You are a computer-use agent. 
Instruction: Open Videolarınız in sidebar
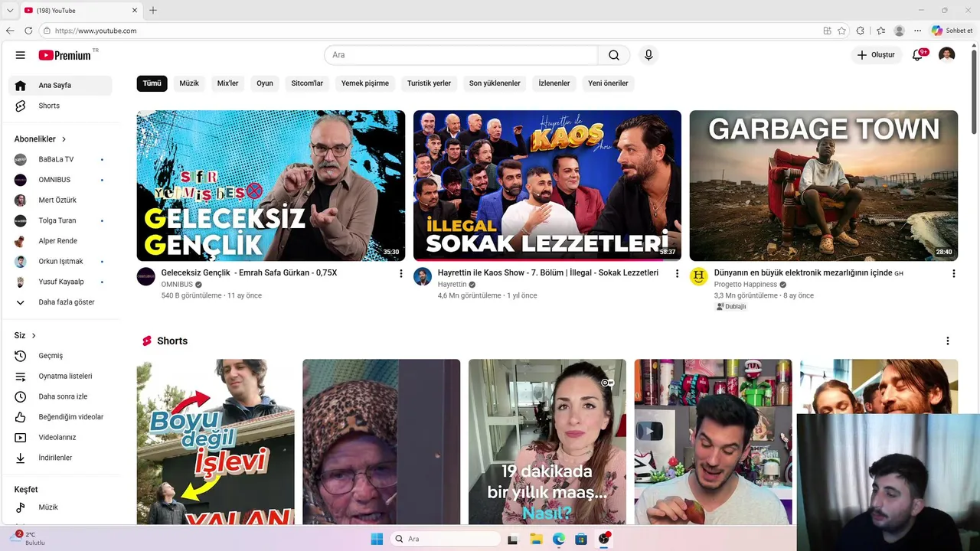(60, 438)
